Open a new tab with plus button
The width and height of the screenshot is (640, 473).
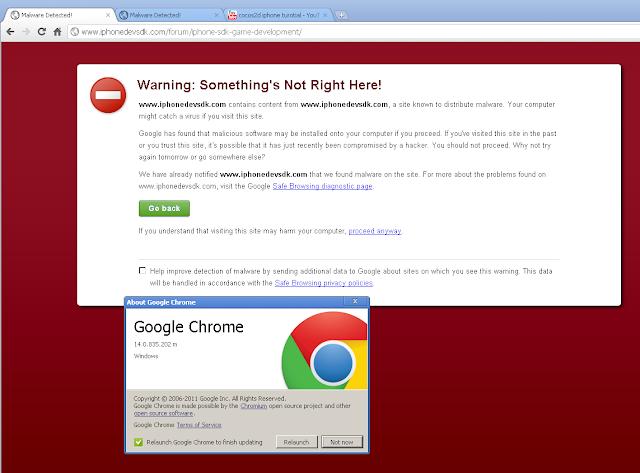[341, 15]
